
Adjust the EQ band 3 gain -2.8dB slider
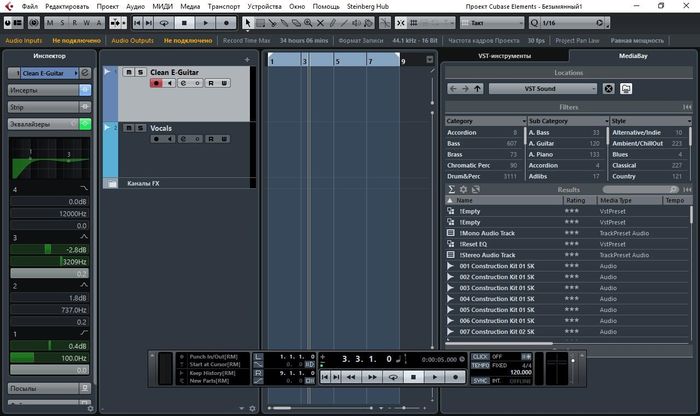click(x=49, y=250)
